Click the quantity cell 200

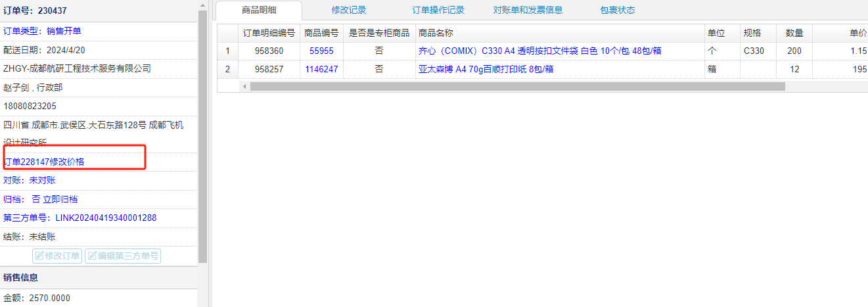[794, 51]
